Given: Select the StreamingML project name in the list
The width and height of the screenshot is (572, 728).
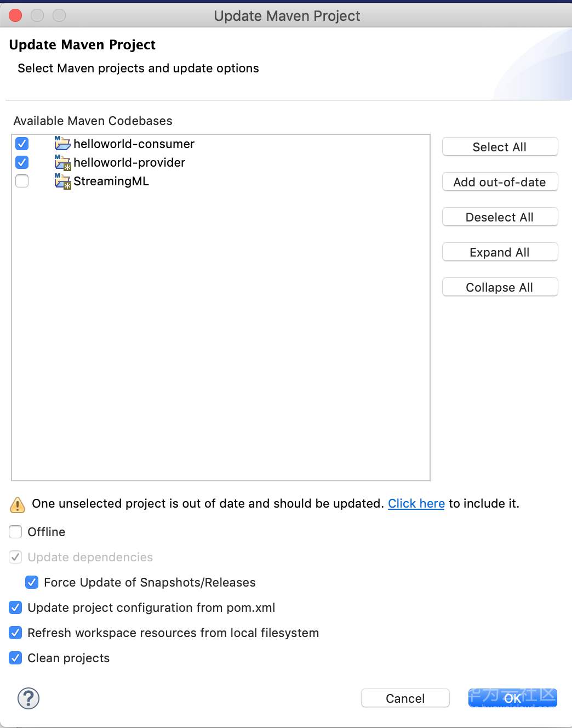Looking at the screenshot, I should (111, 181).
